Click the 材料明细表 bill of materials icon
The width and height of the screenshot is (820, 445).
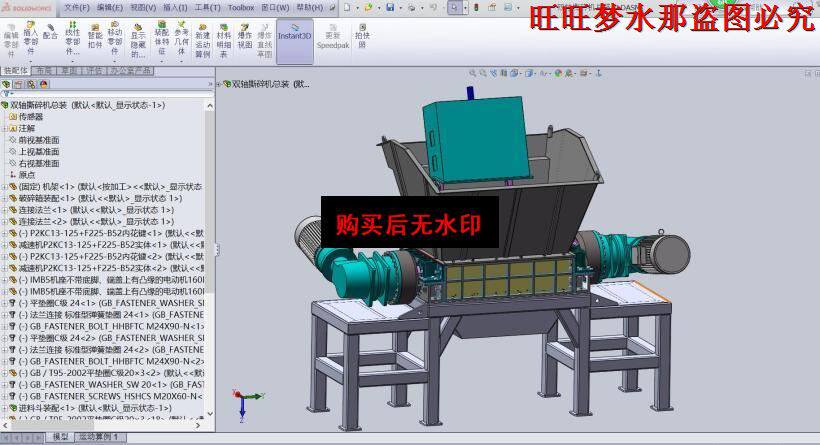[224, 41]
